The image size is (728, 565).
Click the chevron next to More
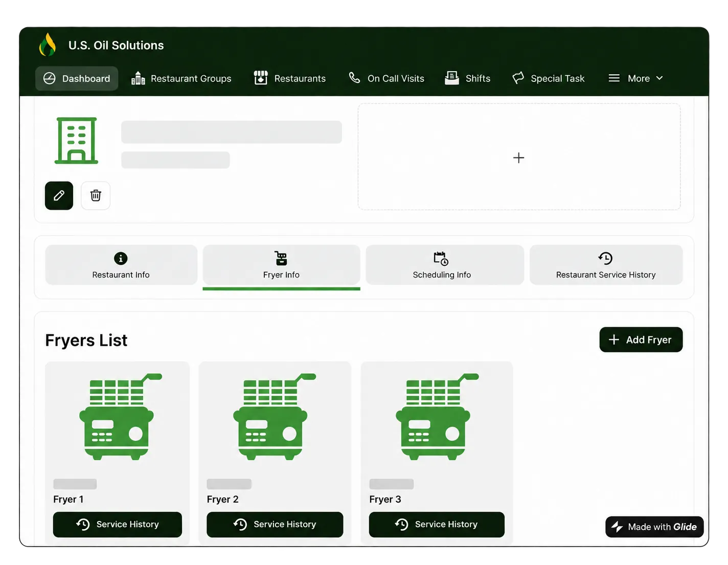(659, 78)
